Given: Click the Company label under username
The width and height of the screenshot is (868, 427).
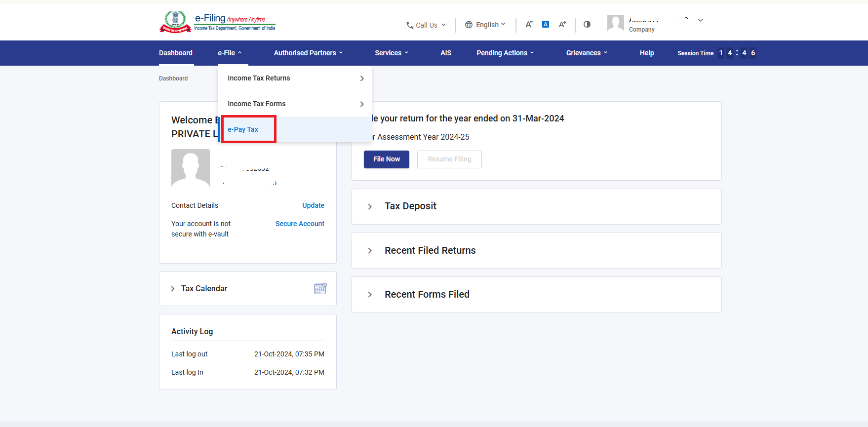Looking at the screenshot, I should pos(642,30).
